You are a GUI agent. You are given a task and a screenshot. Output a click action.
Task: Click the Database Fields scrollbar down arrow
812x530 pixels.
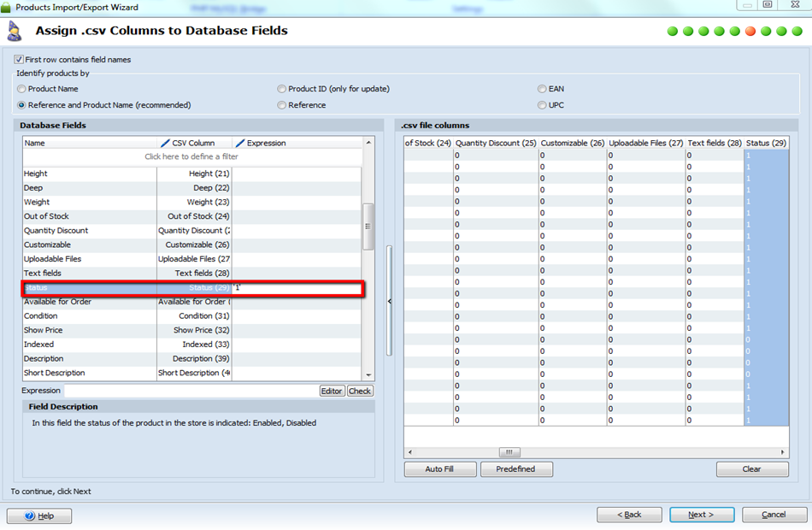(368, 374)
